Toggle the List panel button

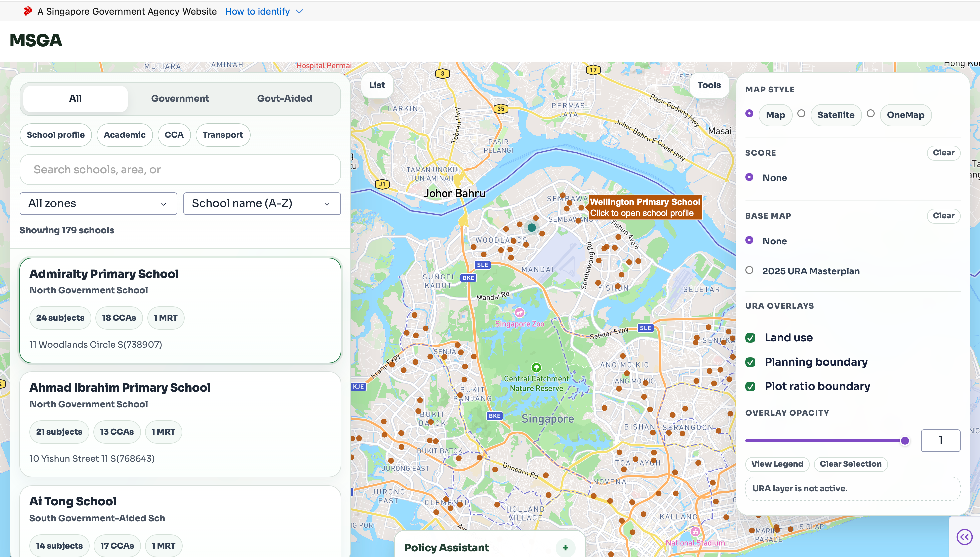[x=377, y=85]
